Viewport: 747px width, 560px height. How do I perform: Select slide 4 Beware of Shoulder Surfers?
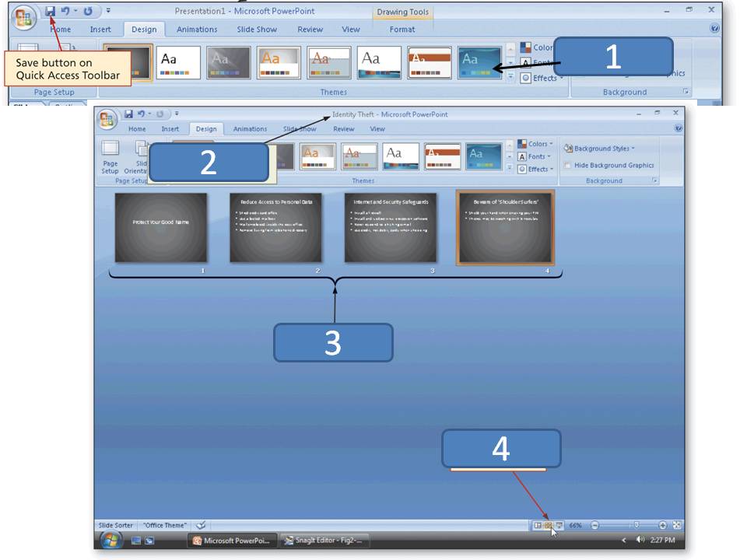[x=505, y=228]
